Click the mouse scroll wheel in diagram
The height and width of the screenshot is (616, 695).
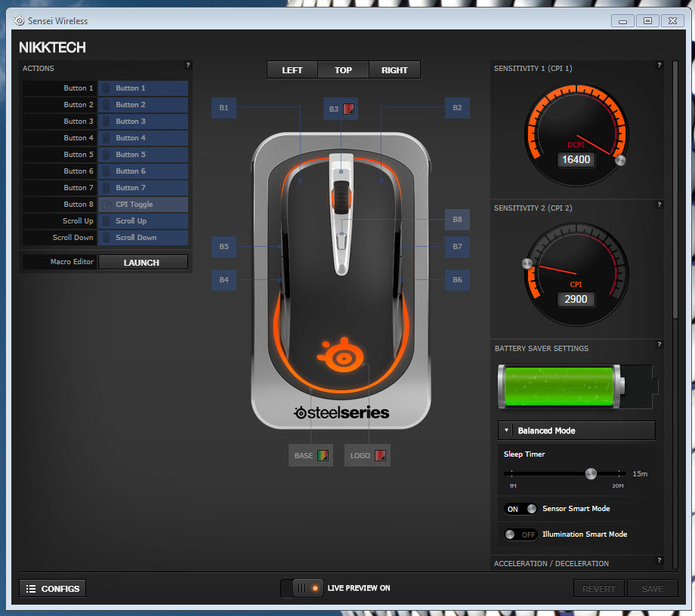coord(341,198)
